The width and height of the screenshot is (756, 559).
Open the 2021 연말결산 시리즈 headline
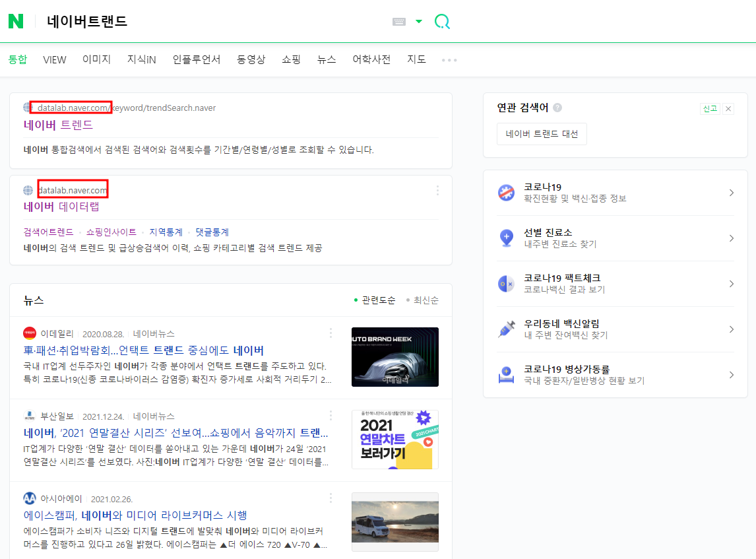coord(176,433)
